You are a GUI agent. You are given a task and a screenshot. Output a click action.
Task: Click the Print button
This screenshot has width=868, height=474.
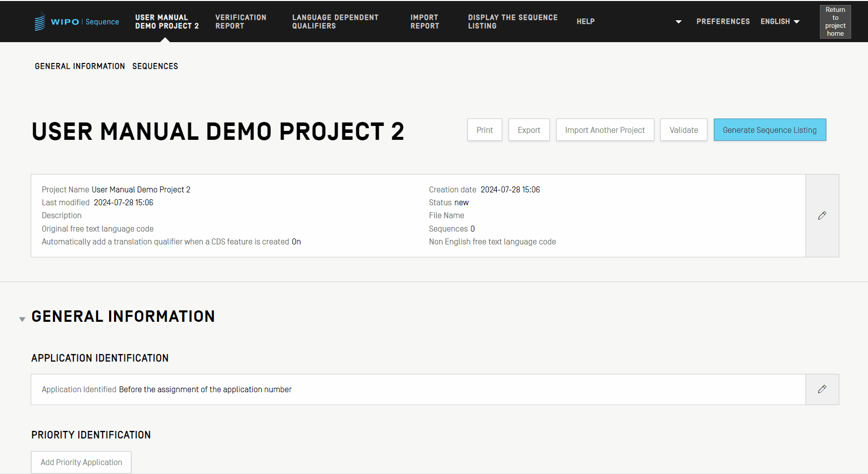pyautogui.click(x=484, y=130)
